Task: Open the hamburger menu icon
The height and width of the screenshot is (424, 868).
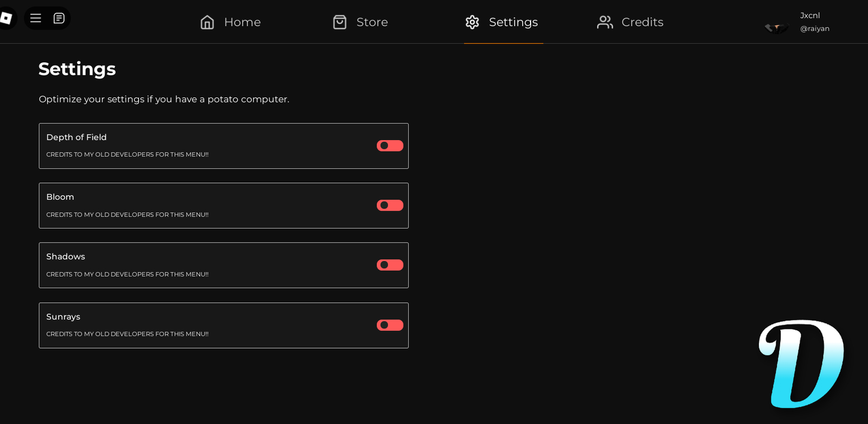Action: (36, 18)
